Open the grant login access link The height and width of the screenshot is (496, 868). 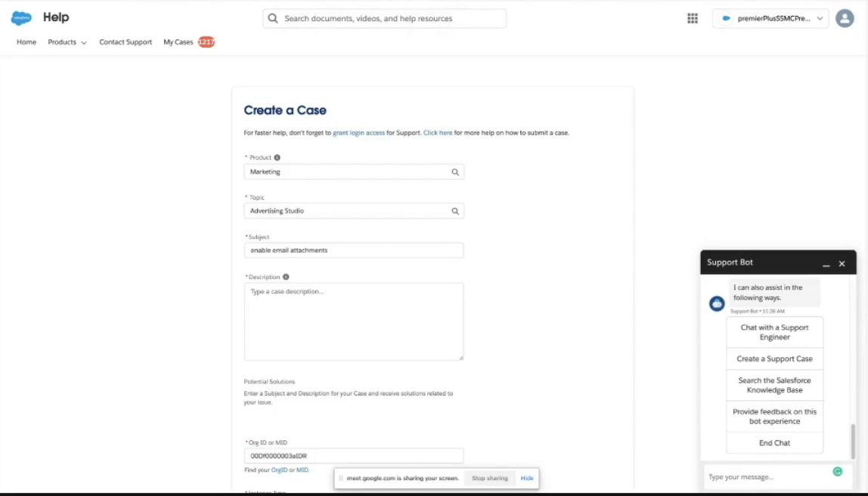coord(358,133)
